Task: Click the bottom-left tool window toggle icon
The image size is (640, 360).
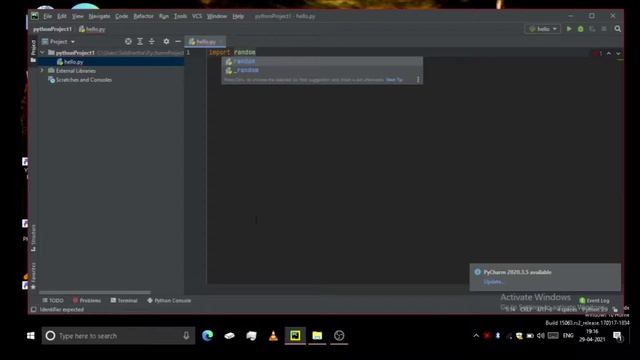Action: 34,309
